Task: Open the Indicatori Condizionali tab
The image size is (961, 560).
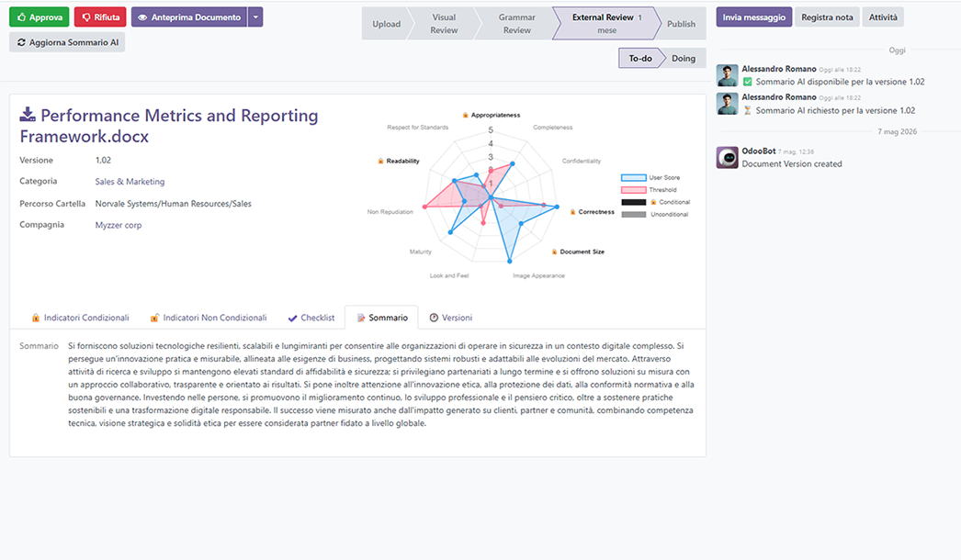Action: point(80,318)
